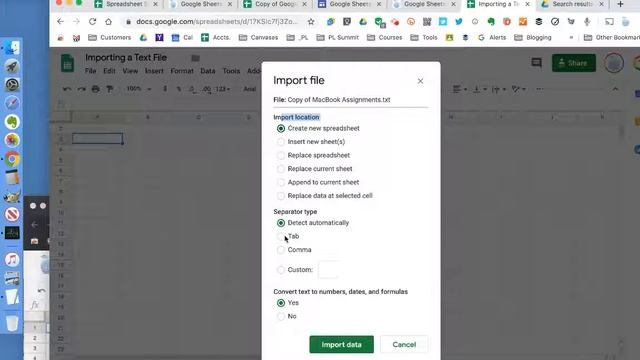
Task: Open the Twitter extension icon
Action: [x=459, y=22]
